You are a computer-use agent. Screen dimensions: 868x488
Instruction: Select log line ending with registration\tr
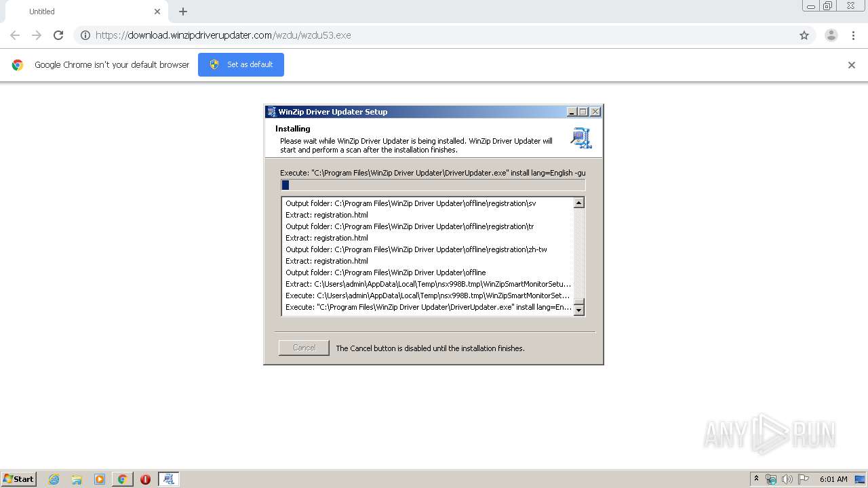coord(410,226)
